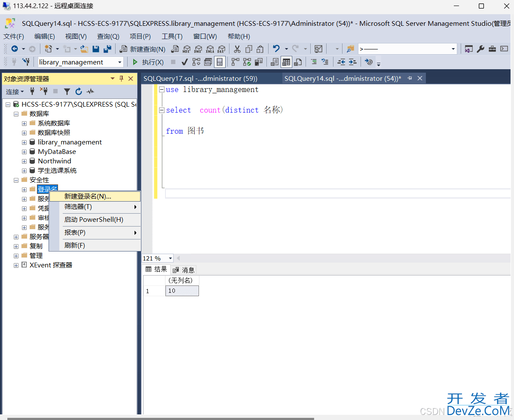Click the Save All icon
Viewport: 514px width, 420px height.
tap(107, 49)
